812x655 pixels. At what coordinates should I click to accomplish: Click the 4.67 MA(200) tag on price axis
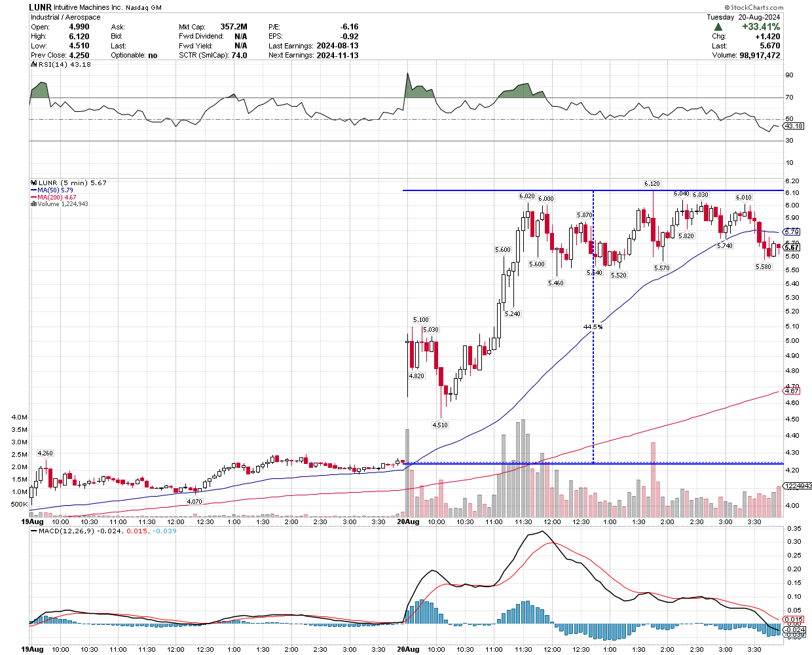click(x=792, y=391)
